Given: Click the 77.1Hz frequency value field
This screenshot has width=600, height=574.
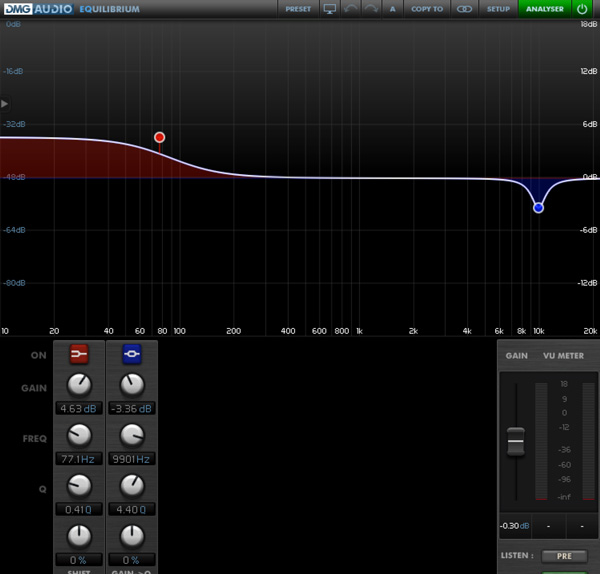Looking at the screenshot, I should [79, 459].
